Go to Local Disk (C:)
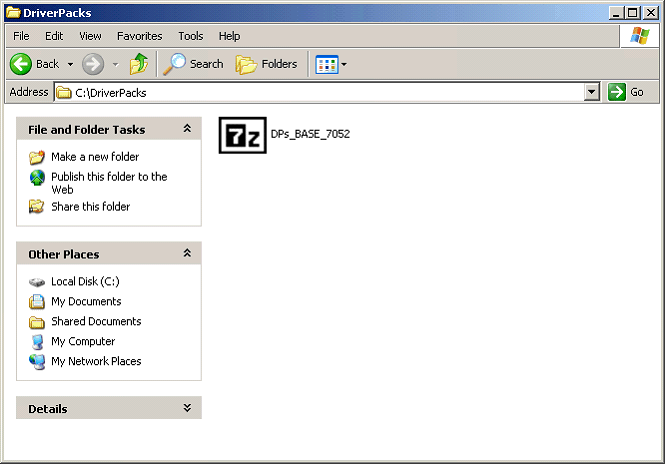This screenshot has height=464, width=665. [x=85, y=282]
